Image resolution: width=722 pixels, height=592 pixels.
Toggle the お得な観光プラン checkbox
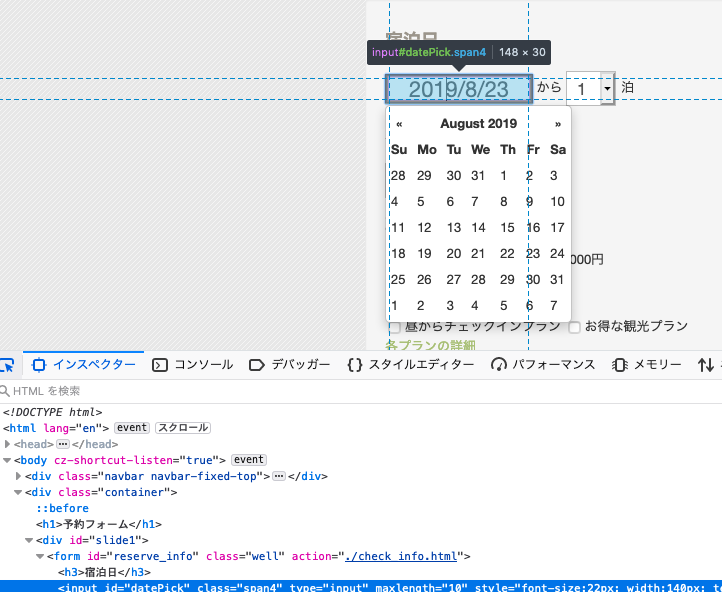574,327
